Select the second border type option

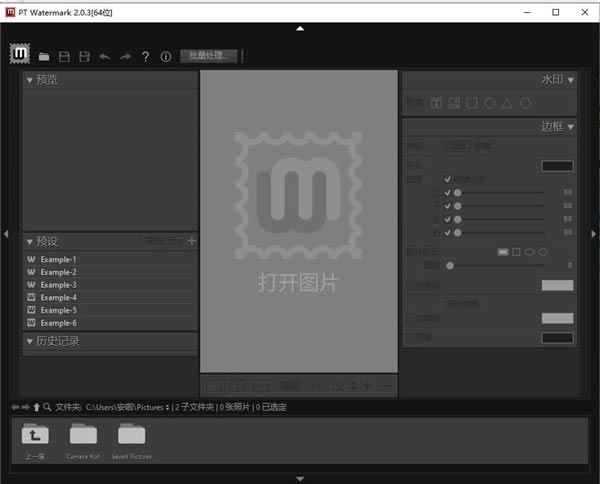483,146
